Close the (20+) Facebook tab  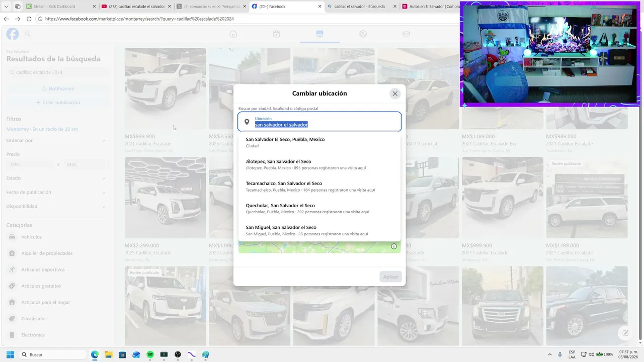(x=319, y=7)
